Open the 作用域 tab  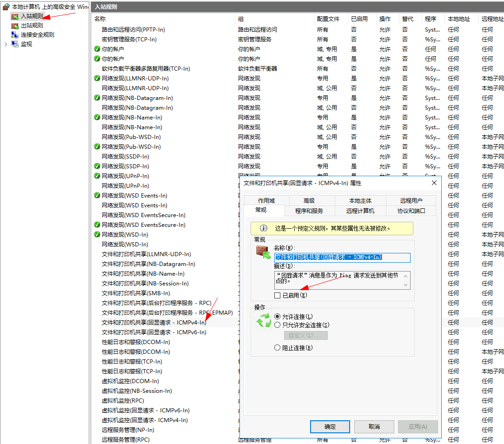pyautogui.click(x=266, y=200)
